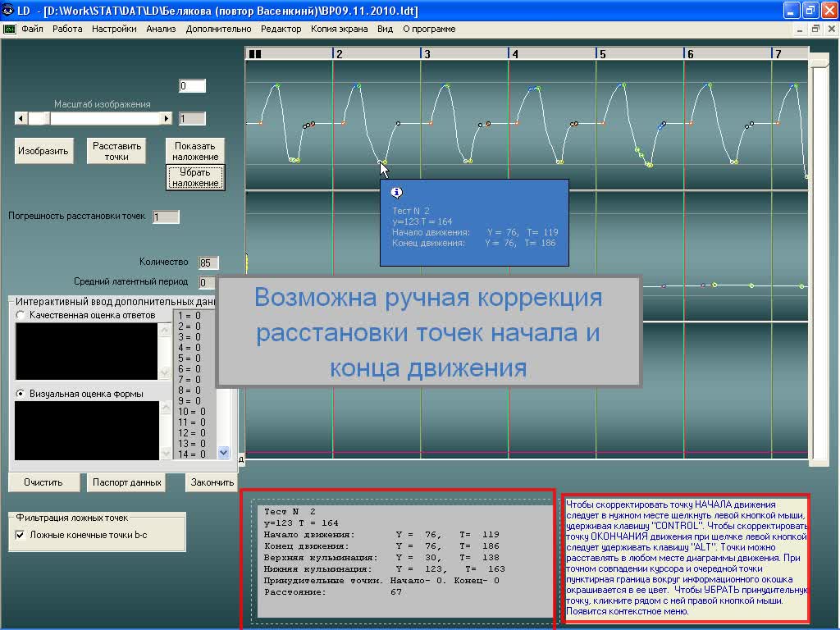
Task: Click the "Принудительные точки" line in the info panel
Action: 381,581
